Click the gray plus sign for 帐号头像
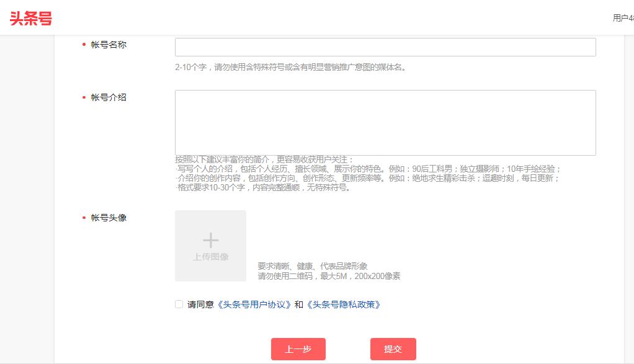The width and height of the screenshot is (634, 364). tap(210, 239)
